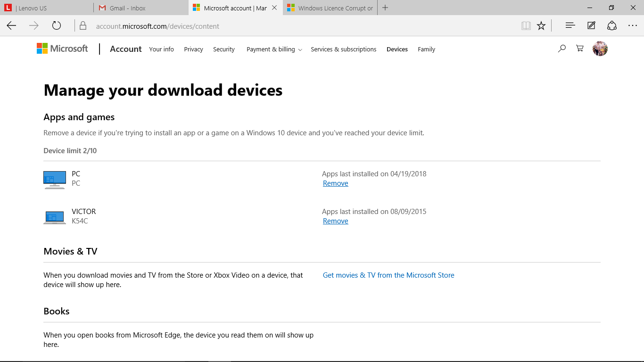
Task: Open a new tab with plus button
Action: coord(385,8)
